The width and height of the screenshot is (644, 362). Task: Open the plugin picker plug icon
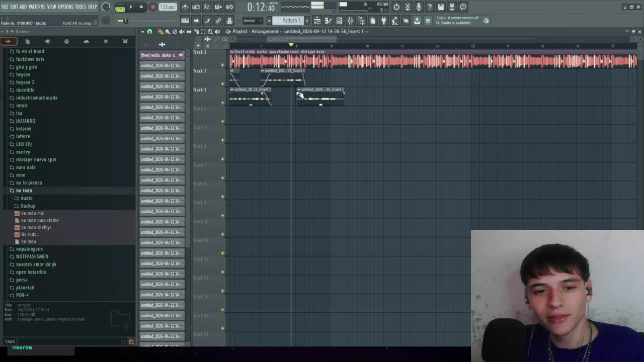tap(384, 21)
